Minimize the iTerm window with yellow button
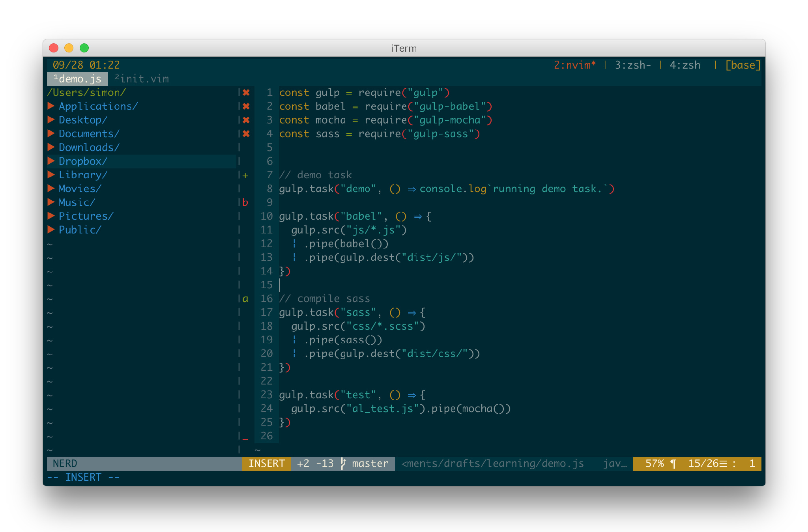Viewport: 808px width, 532px height. pos(69,48)
